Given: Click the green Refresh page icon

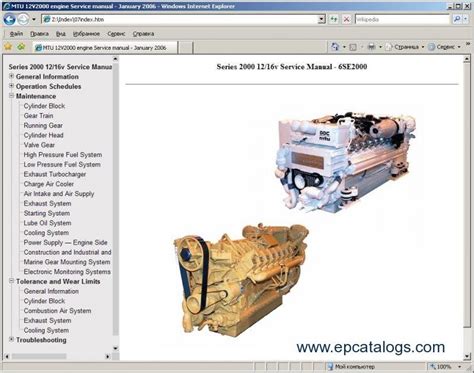Looking at the screenshot, I should tap(334, 19).
